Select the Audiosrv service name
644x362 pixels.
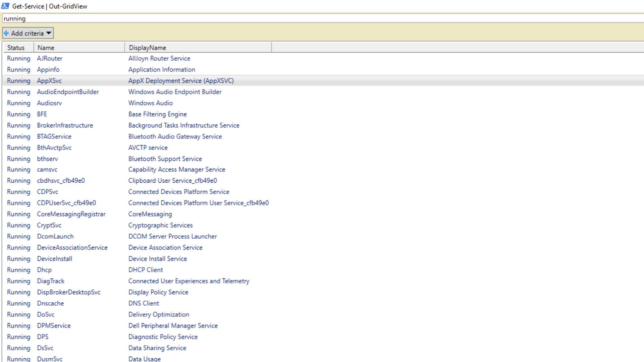click(49, 103)
